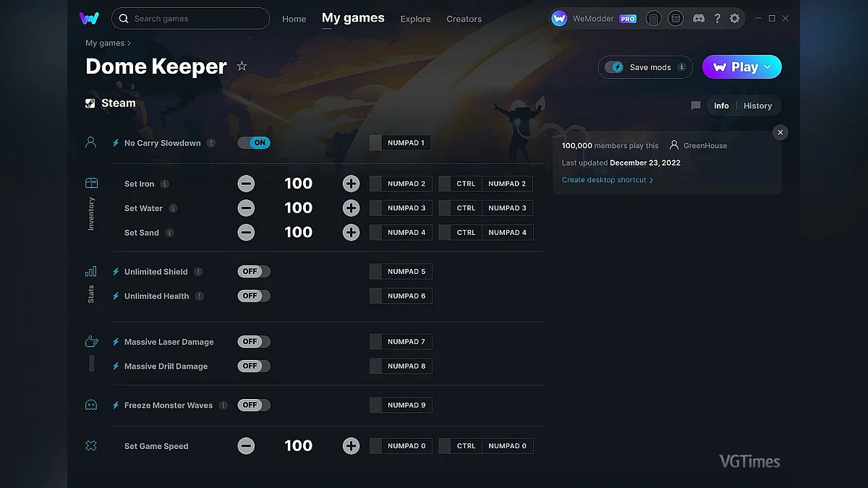Click NUMPAD 0 hotkey for Set Game Speed
The image size is (868, 488).
pos(400,446)
